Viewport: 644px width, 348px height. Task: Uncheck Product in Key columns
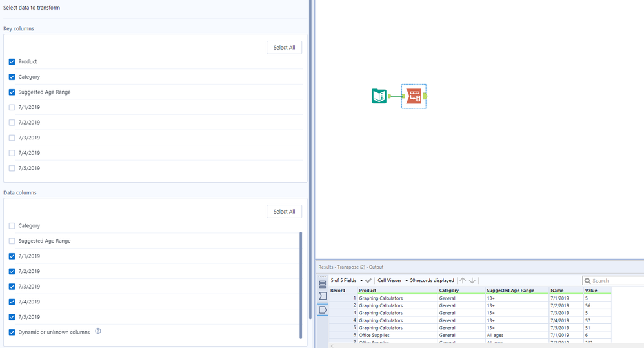click(x=12, y=61)
